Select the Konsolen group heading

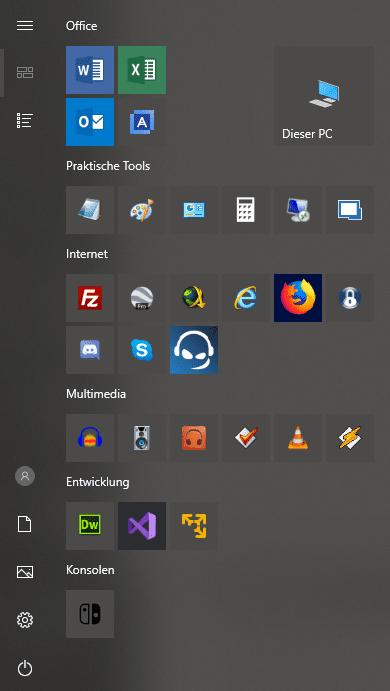pos(90,570)
